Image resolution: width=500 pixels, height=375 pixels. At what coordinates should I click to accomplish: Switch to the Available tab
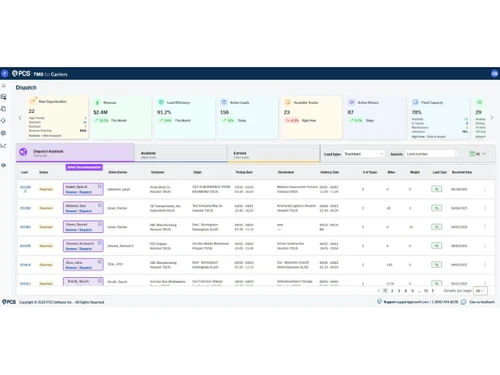[181, 154]
